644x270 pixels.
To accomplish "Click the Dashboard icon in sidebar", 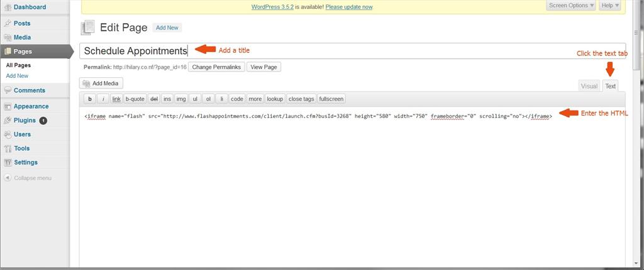I will click(x=8, y=8).
